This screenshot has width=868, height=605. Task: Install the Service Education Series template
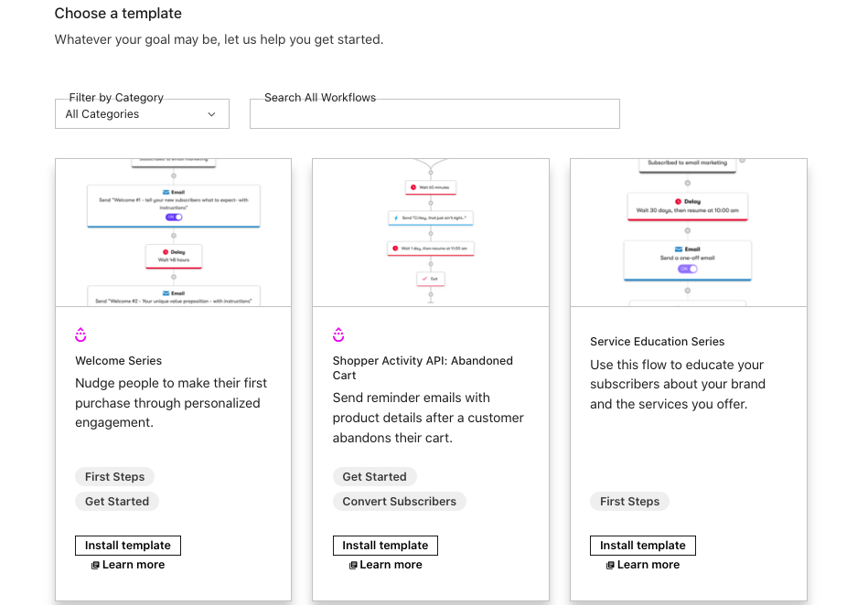coord(643,546)
